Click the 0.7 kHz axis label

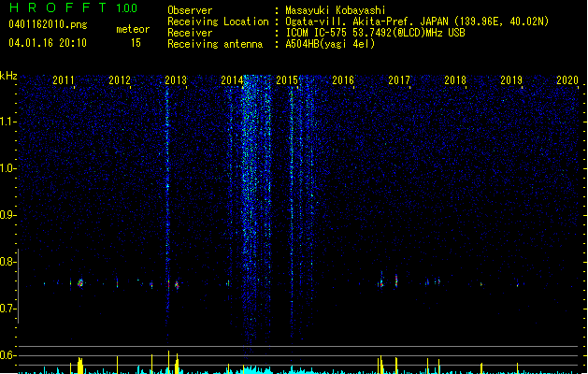(7, 309)
